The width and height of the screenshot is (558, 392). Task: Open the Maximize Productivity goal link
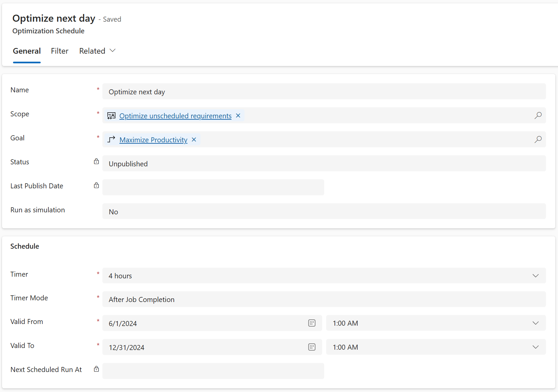pos(153,140)
